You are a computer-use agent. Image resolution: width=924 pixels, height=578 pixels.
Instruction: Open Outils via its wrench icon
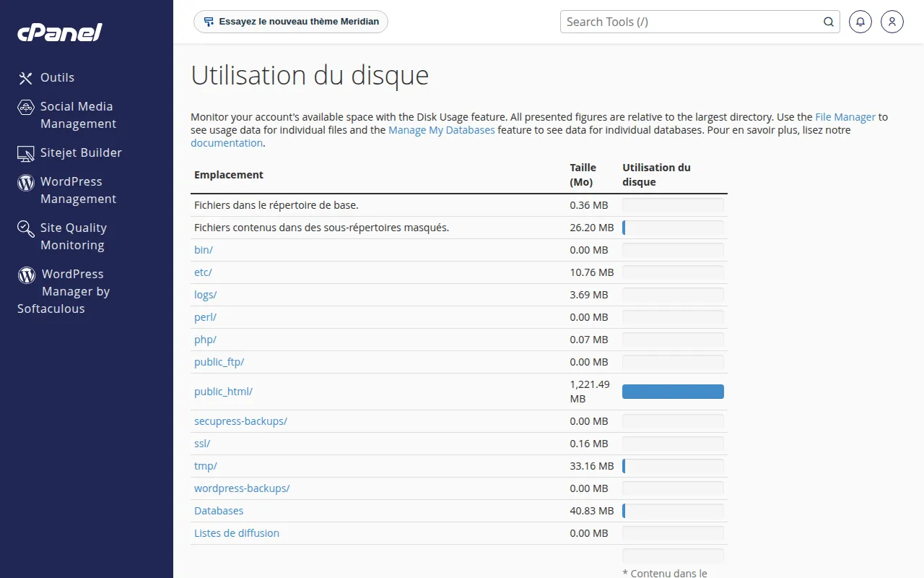coord(26,78)
